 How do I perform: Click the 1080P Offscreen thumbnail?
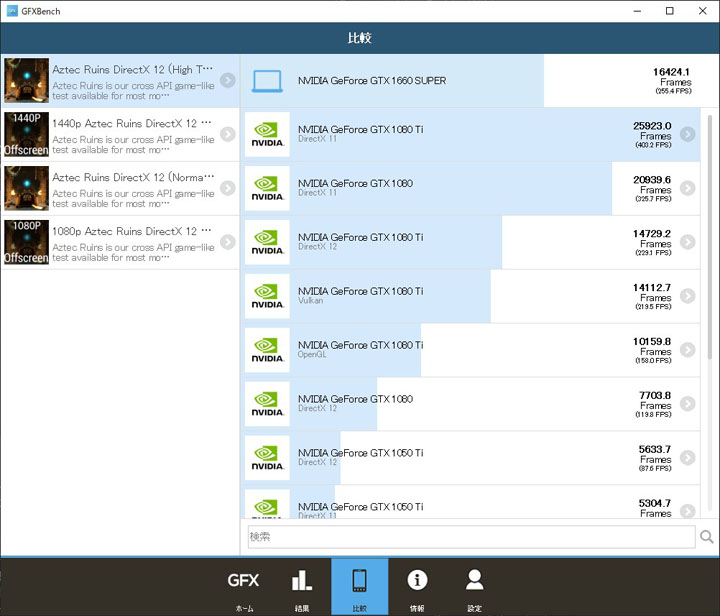click(27, 242)
